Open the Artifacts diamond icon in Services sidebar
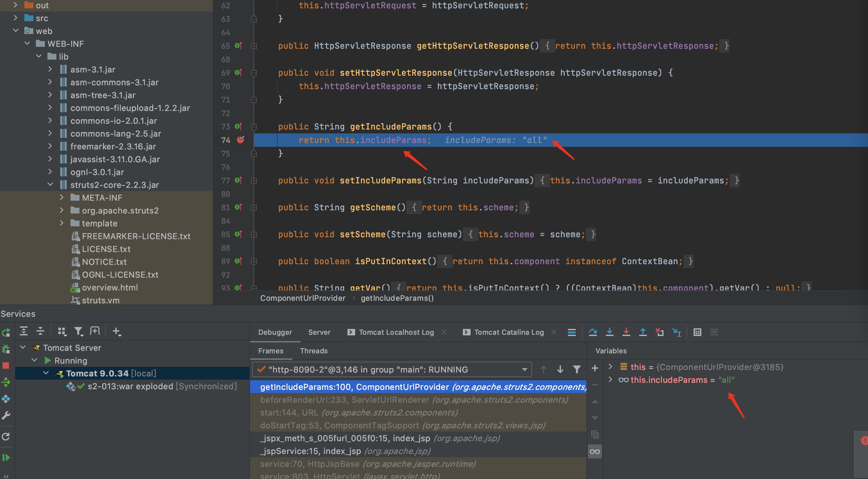Screen dimensions: 868x479 (6, 399)
